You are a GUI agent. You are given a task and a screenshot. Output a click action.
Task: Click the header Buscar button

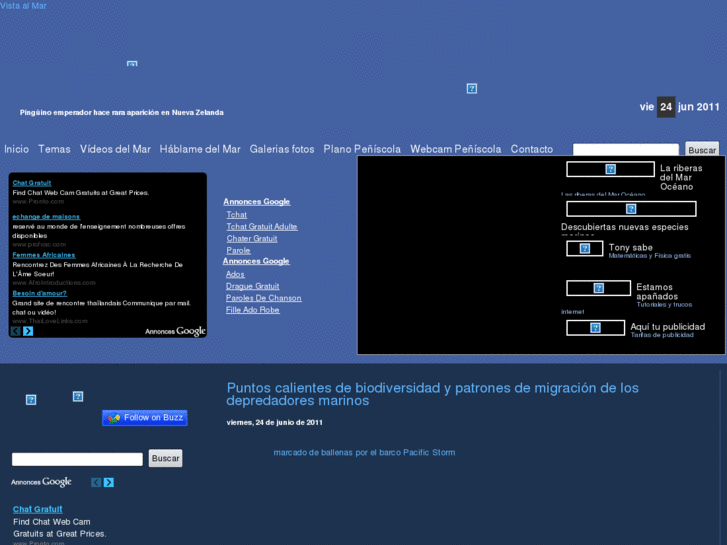click(702, 149)
